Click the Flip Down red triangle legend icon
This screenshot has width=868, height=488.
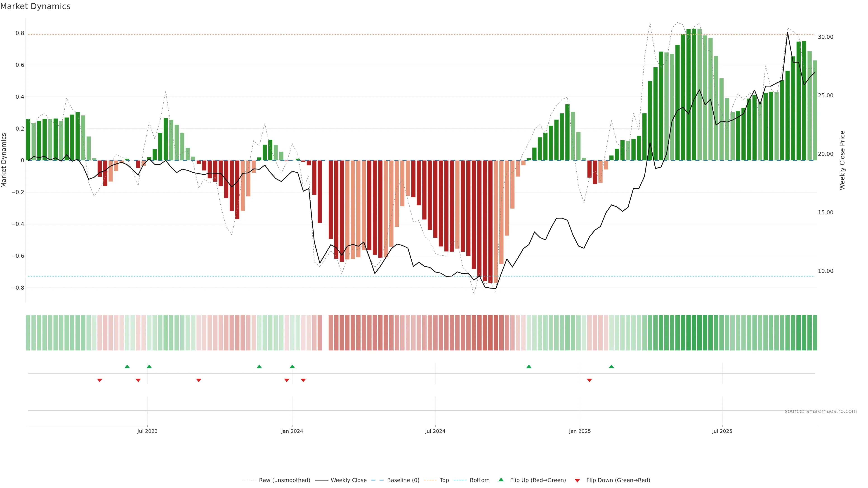(x=577, y=480)
